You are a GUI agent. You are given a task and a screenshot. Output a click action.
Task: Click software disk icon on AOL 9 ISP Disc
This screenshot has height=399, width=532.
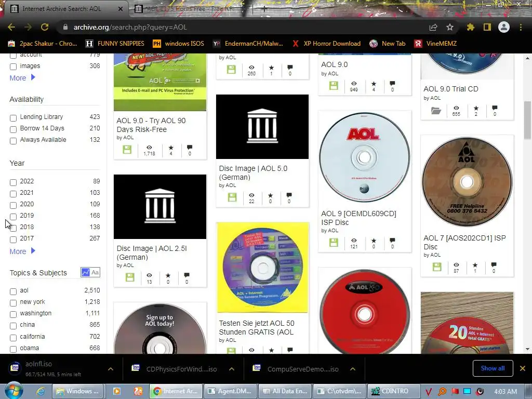(x=334, y=243)
